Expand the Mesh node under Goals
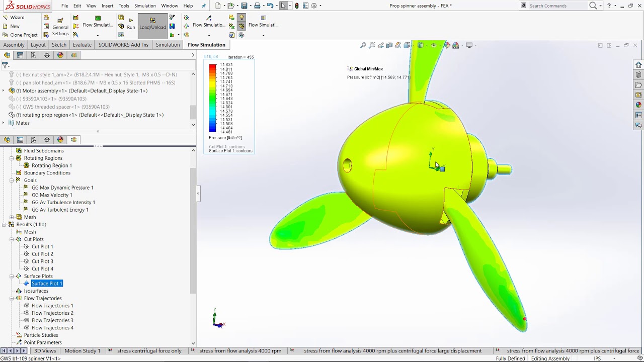The width and height of the screenshot is (644, 362). pos(12,217)
